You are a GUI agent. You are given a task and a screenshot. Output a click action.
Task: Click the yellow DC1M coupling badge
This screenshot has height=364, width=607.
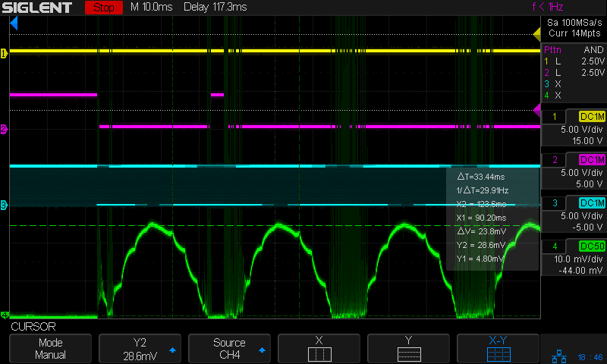pyautogui.click(x=592, y=117)
